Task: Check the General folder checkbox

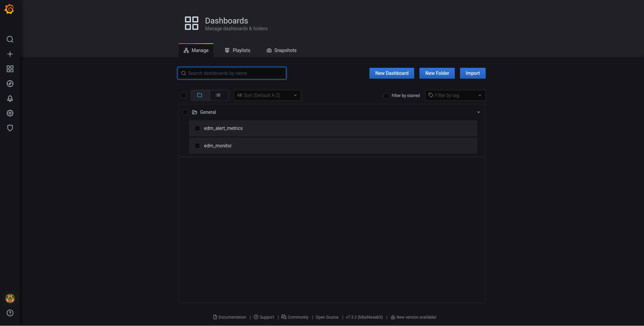Action: [185, 112]
